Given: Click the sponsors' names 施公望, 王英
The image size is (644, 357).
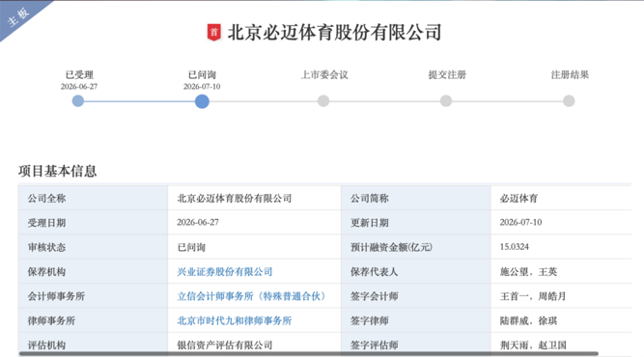Looking at the screenshot, I should [x=528, y=272].
